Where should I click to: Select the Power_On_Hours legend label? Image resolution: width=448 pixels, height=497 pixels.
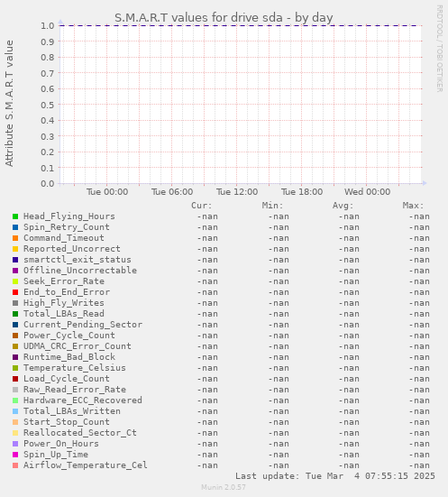pyautogui.click(x=60, y=444)
